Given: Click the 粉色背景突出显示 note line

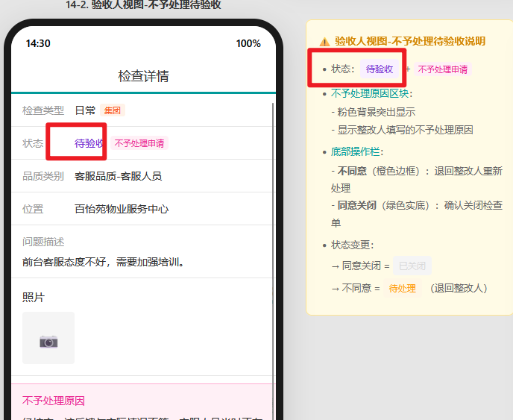Looking at the screenshot, I should tap(374, 112).
